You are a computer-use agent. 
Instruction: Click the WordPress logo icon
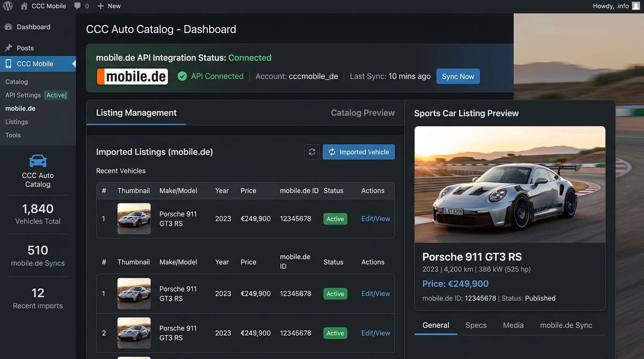point(8,6)
